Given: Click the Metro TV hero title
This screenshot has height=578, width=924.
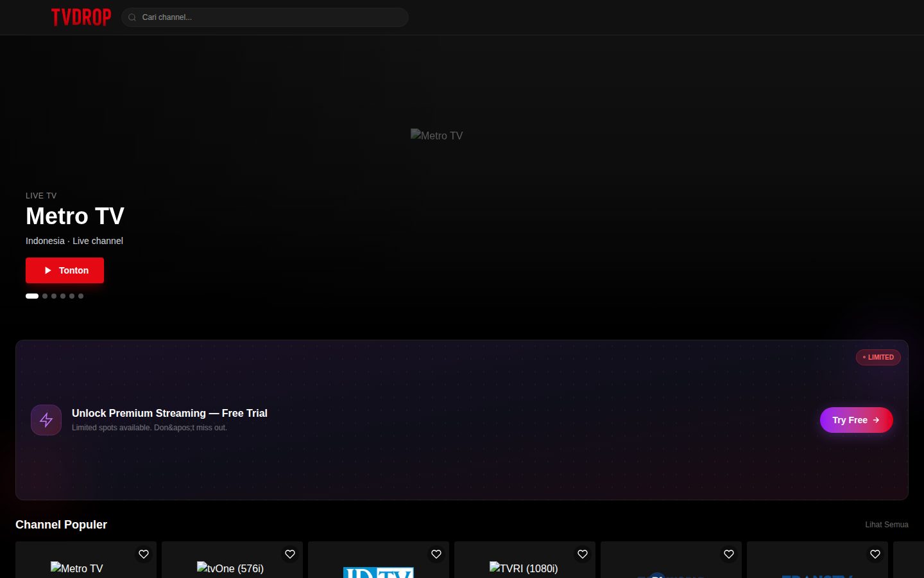Looking at the screenshot, I should [75, 216].
